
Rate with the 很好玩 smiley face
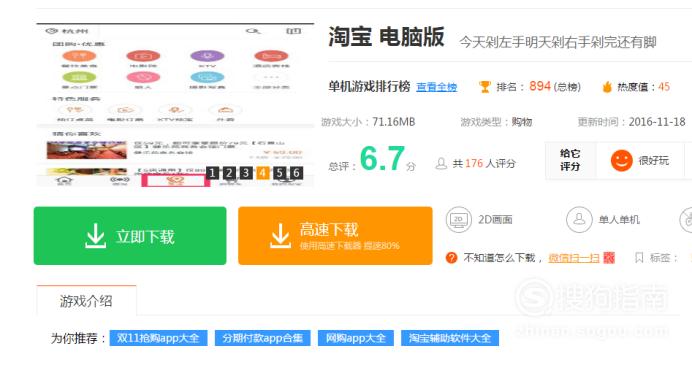[622, 161]
